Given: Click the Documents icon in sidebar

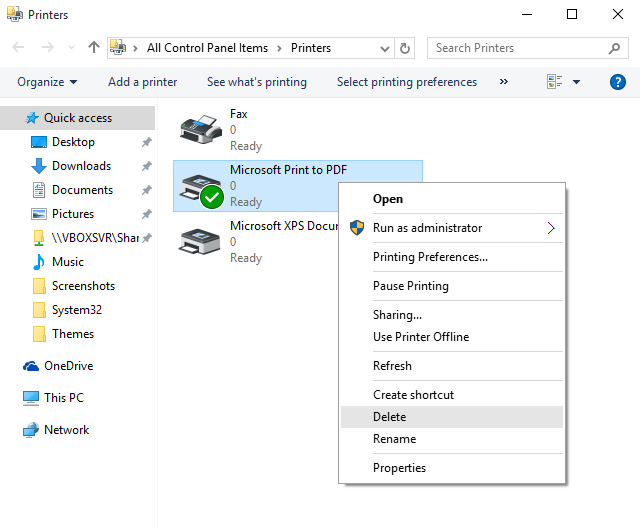Looking at the screenshot, I should point(39,190).
